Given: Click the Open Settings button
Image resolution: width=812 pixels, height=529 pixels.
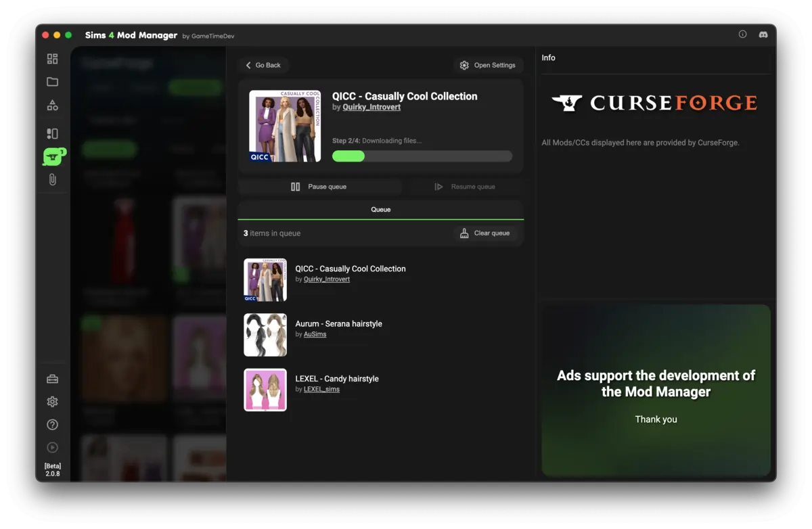Looking at the screenshot, I should point(488,65).
